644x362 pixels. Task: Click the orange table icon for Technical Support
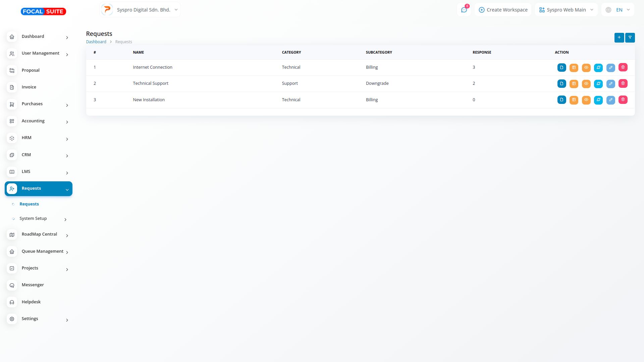click(x=574, y=84)
